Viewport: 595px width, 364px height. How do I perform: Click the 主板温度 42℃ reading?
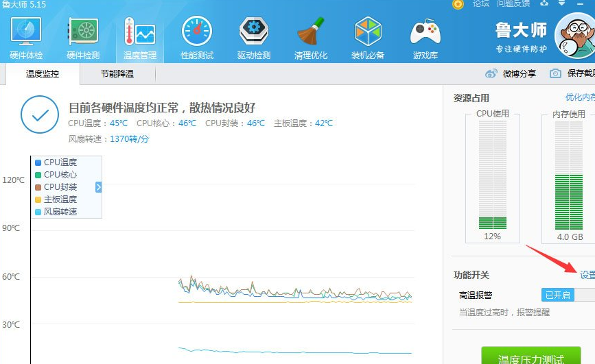pyautogui.click(x=303, y=123)
